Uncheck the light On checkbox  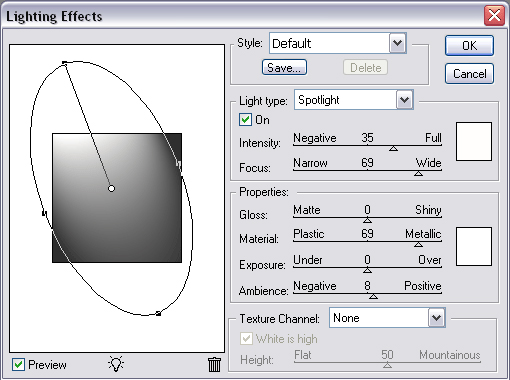click(x=245, y=119)
